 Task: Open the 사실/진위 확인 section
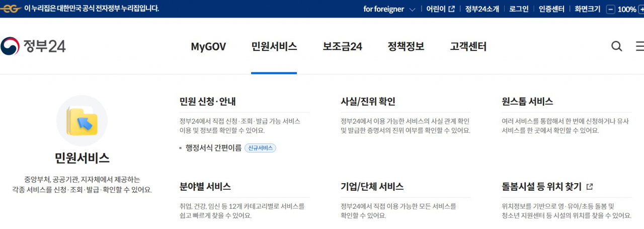[368, 101]
